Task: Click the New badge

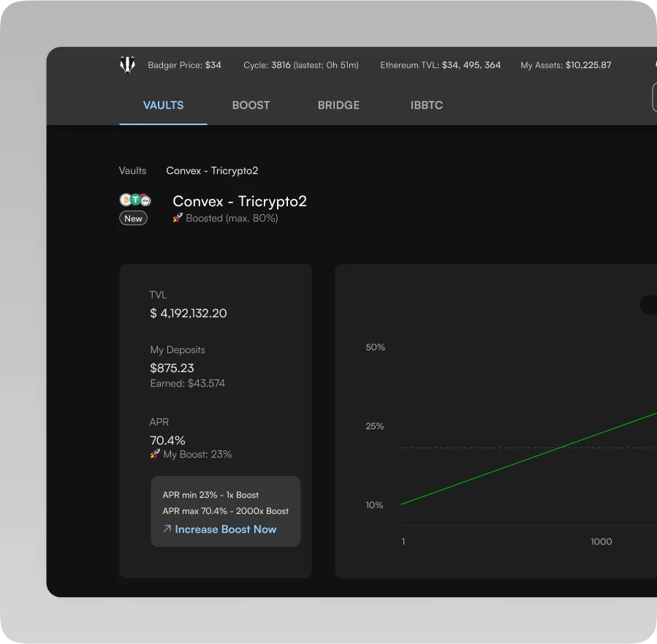Action: (133, 219)
